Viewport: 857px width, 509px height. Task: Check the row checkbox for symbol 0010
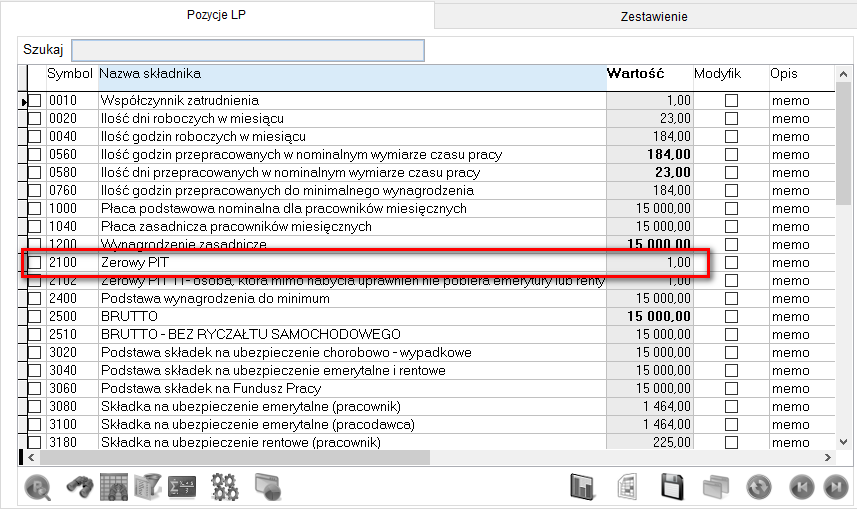pos(35,101)
